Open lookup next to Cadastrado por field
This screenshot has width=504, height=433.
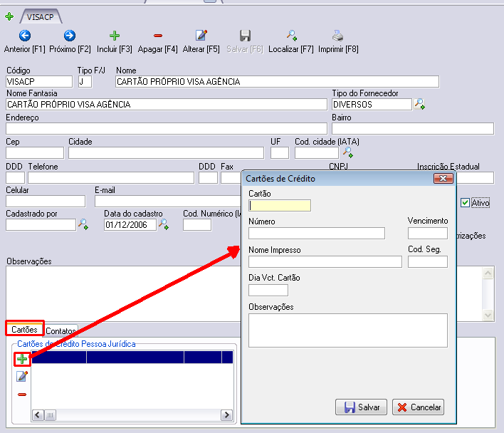point(83,224)
